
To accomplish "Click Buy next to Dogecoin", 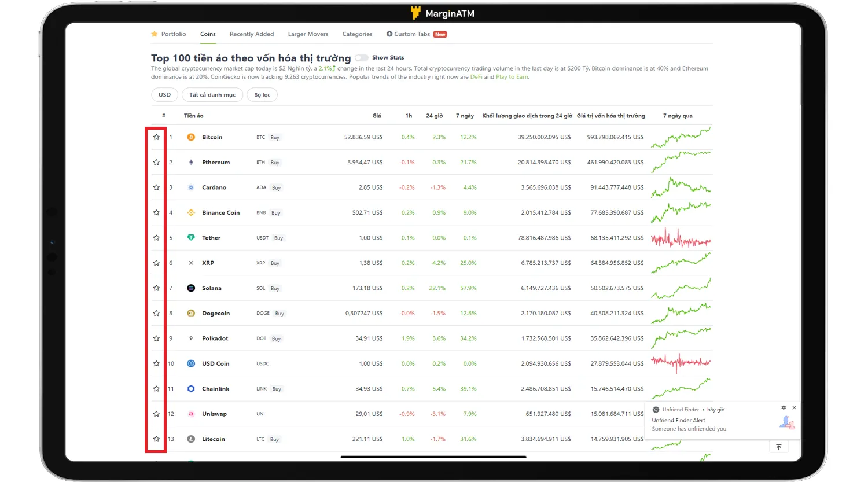I will coord(279,314).
